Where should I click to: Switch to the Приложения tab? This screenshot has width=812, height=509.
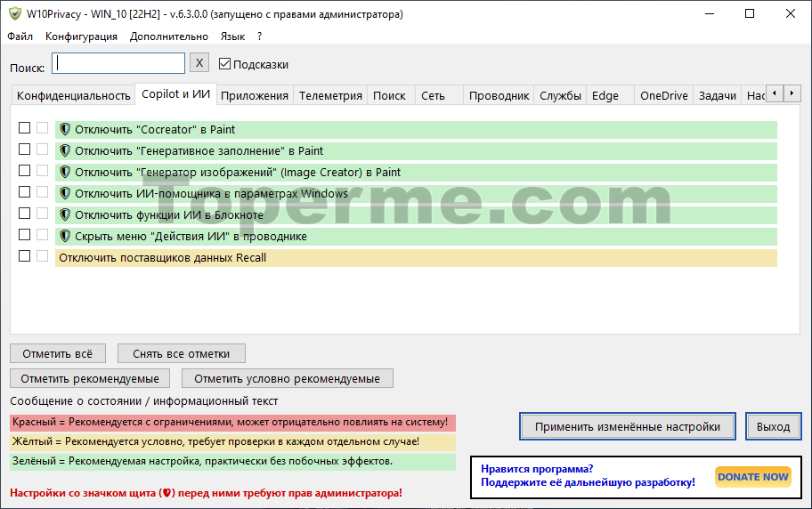point(255,96)
